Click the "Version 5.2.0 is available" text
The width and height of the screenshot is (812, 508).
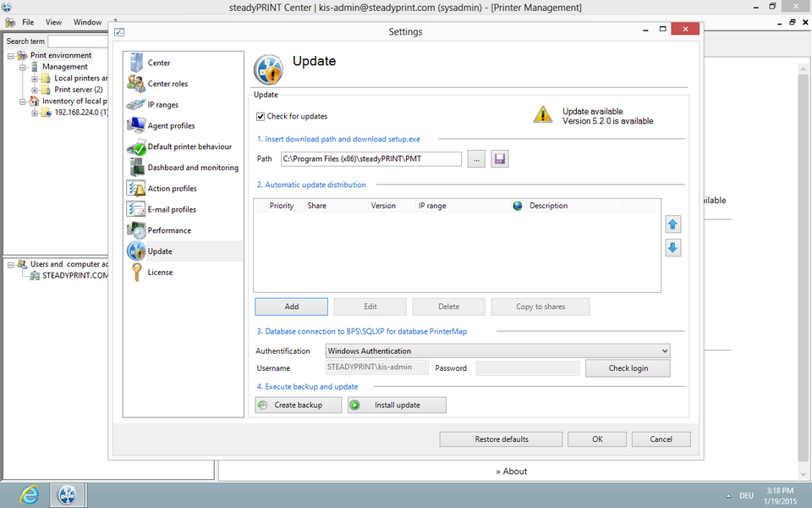608,121
